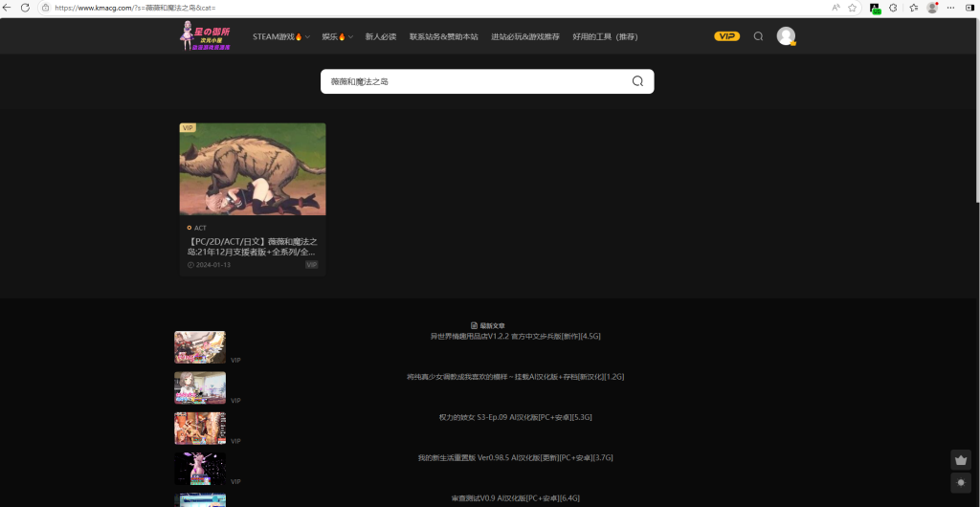Open favorites list icon
The height and width of the screenshot is (507, 980).
coord(913,8)
